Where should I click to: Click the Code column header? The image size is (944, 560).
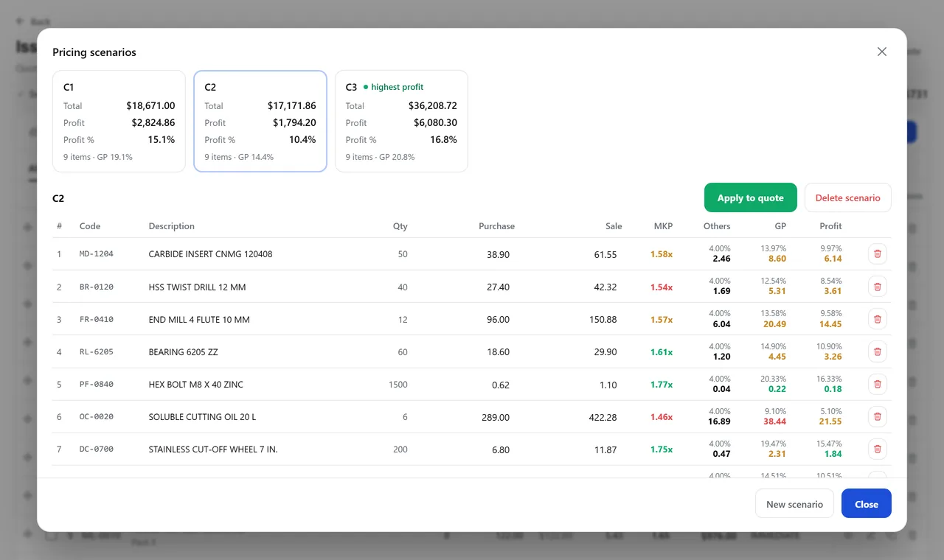tap(90, 226)
